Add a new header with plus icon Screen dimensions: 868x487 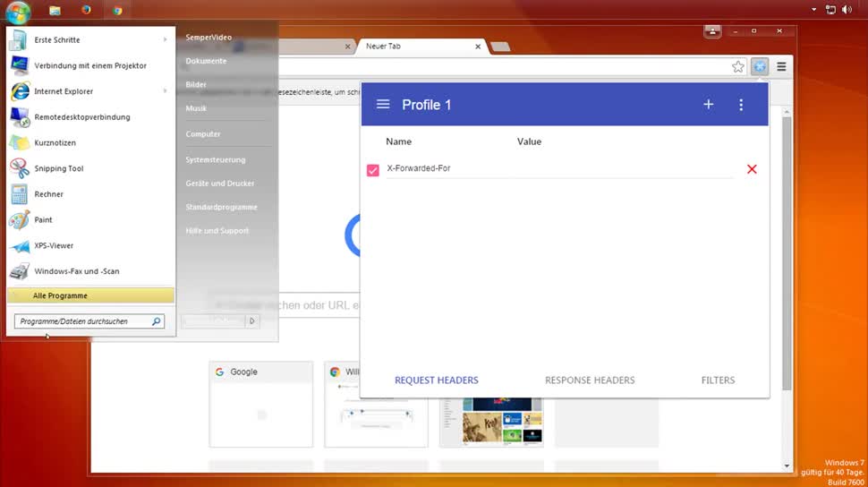point(708,105)
